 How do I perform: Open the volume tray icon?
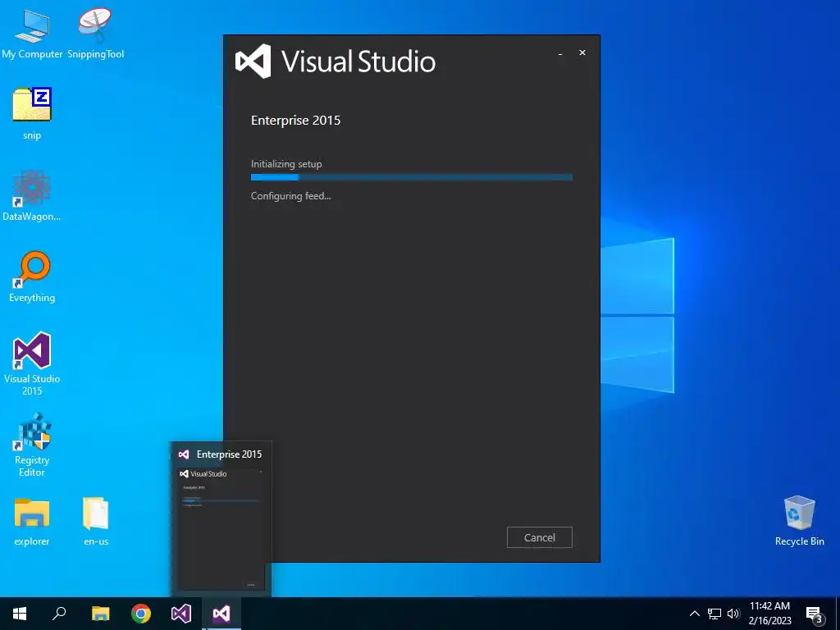(x=733, y=614)
